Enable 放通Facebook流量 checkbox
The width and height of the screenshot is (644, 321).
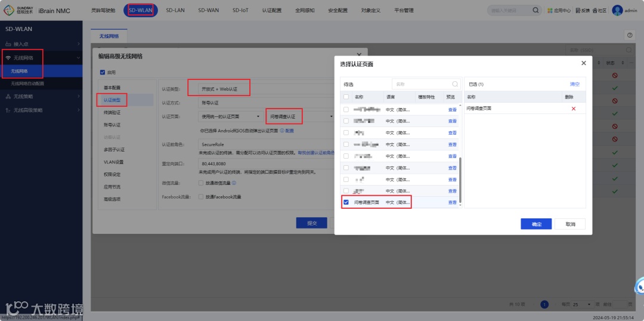[x=201, y=197]
